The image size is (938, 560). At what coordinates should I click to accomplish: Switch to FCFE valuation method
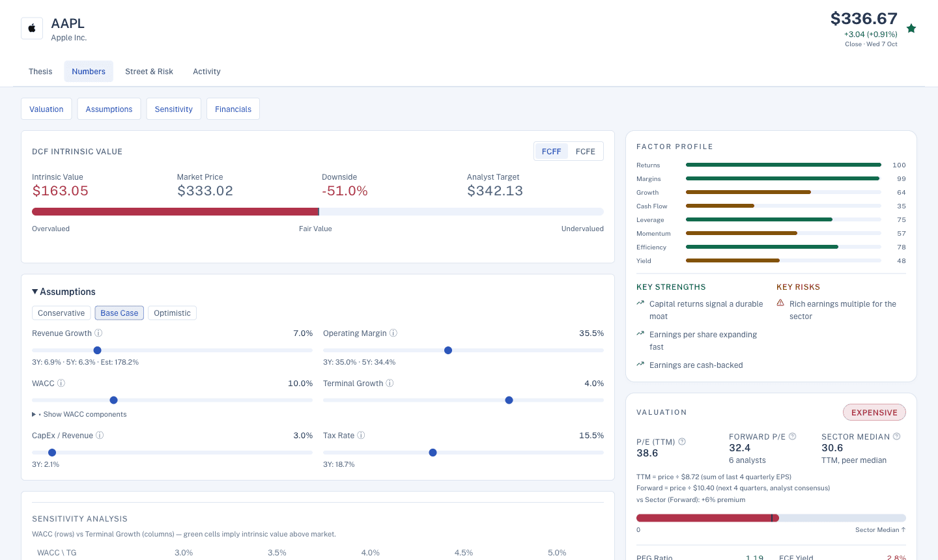[x=585, y=151]
